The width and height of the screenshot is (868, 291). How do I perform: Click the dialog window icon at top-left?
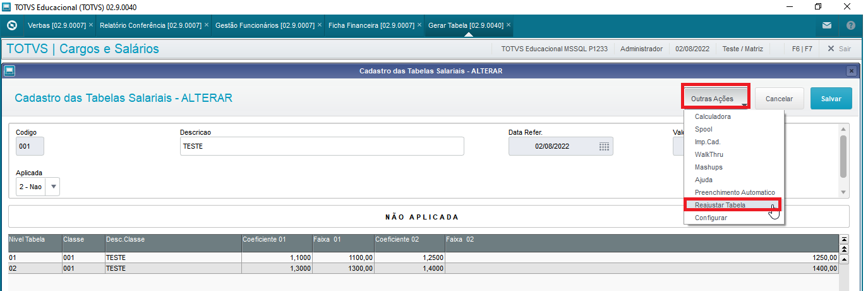click(9, 71)
